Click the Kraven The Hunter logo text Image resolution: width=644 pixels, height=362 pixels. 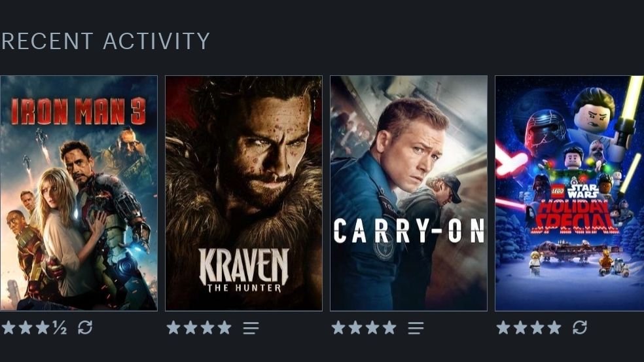coord(244,270)
